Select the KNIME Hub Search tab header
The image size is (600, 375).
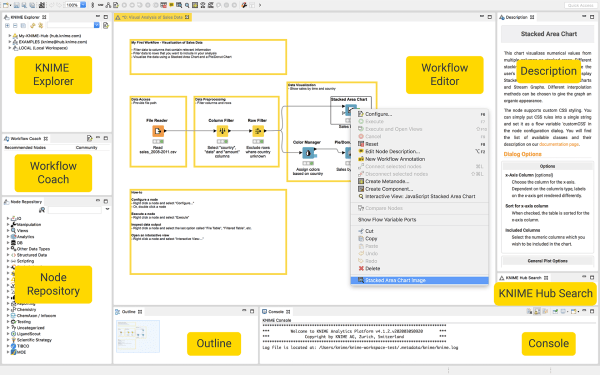click(524, 278)
